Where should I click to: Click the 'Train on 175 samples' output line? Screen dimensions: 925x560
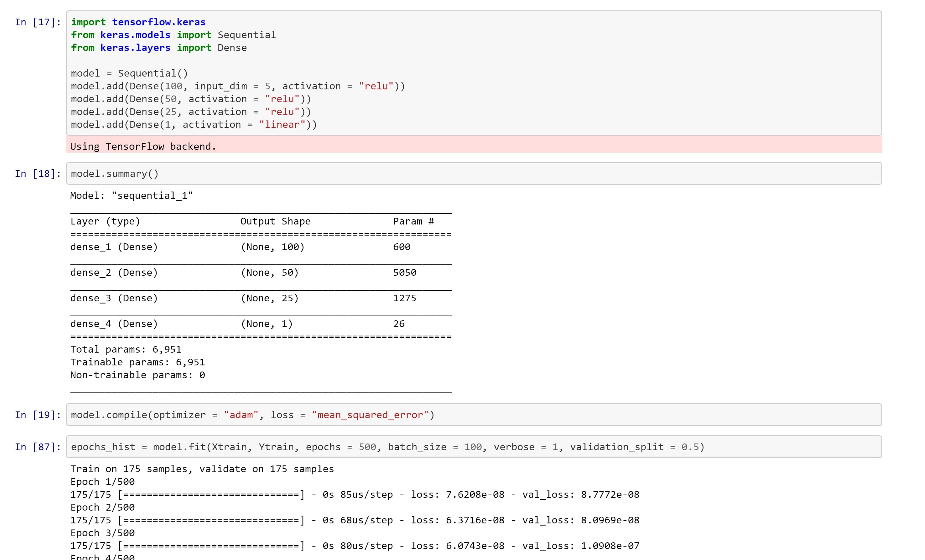pos(202,469)
